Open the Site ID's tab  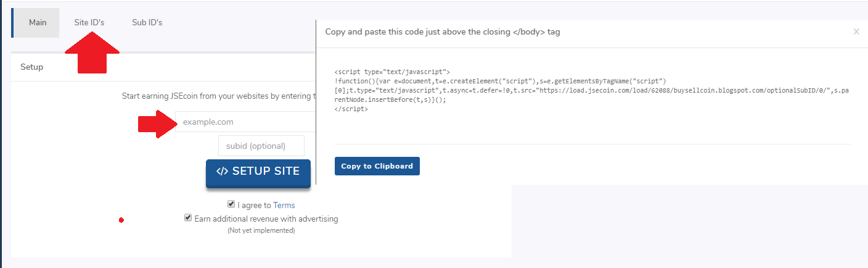point(89,23)
